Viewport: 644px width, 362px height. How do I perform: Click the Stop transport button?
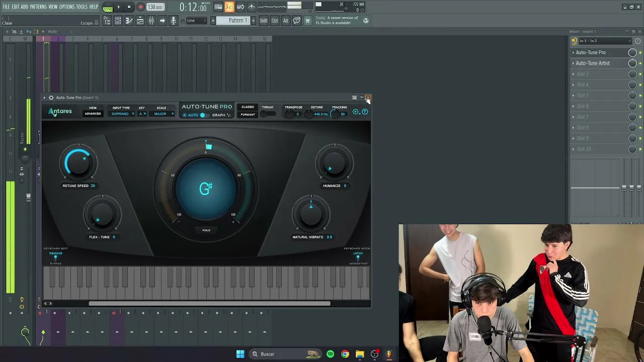coord(129,7)
